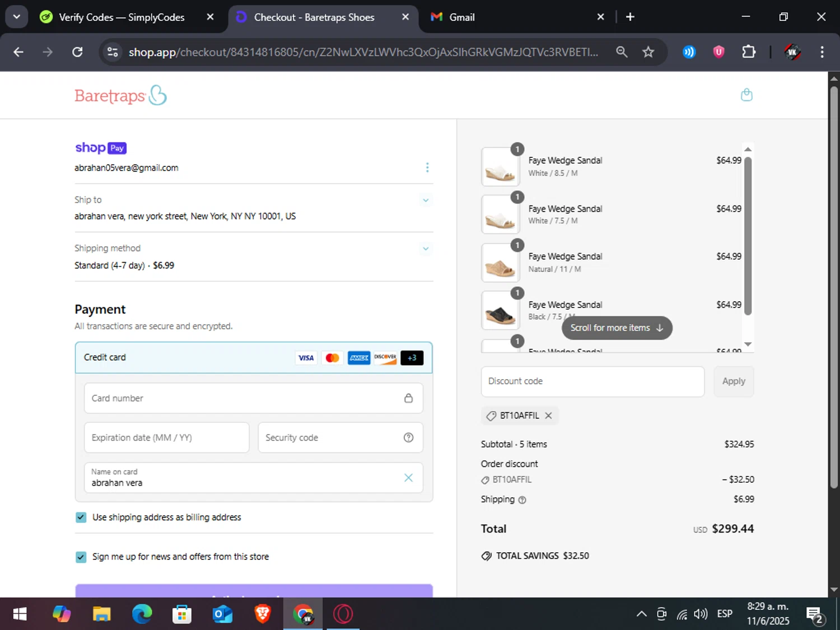
Task: Show security code help tooltip
Action: 409,437
